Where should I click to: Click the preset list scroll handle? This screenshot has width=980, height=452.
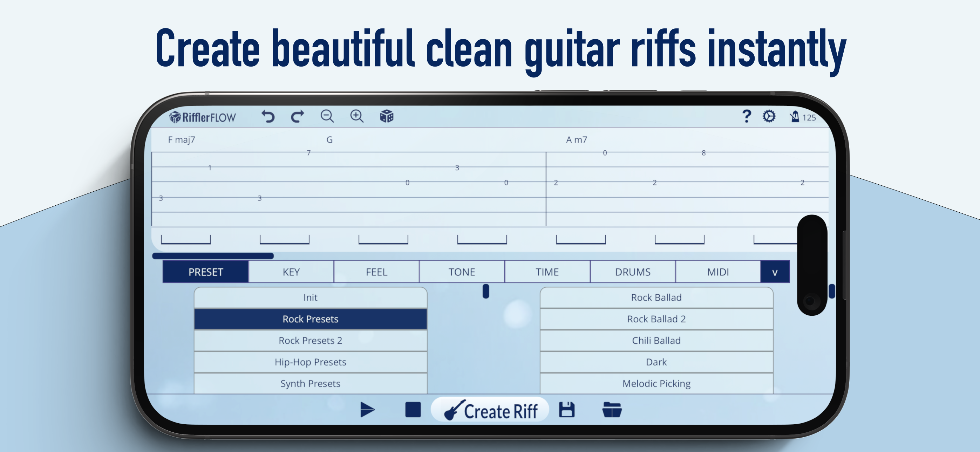(832, 292)
